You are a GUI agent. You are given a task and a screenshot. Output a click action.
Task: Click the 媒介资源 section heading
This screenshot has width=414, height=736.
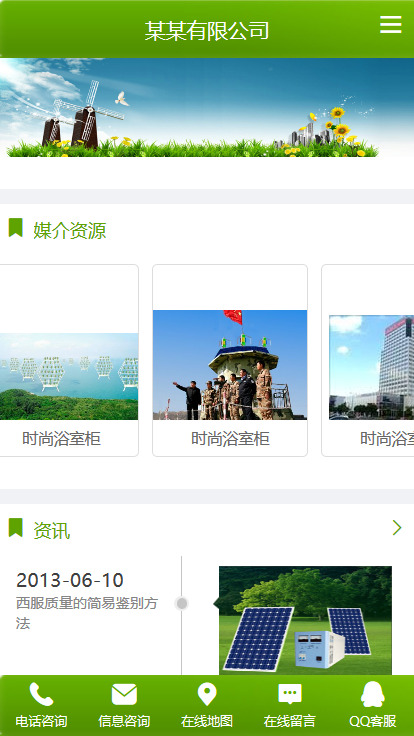click(x=69, y=230)
